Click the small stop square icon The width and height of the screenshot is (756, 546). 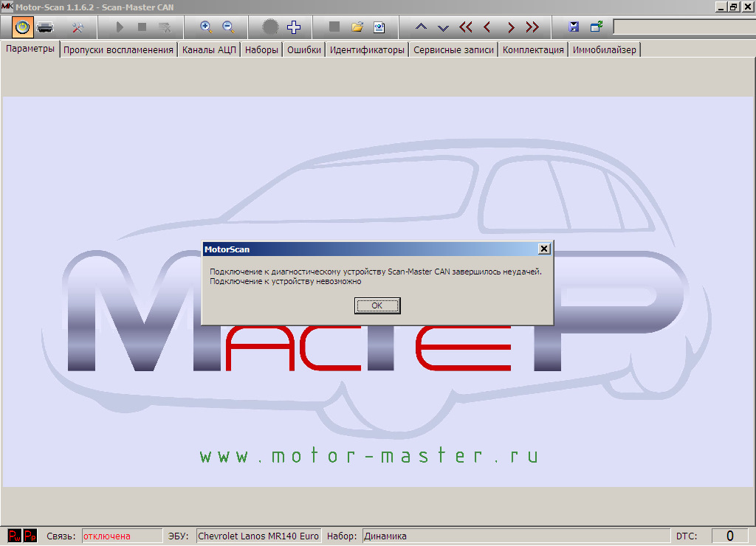(x=142, y=27)
